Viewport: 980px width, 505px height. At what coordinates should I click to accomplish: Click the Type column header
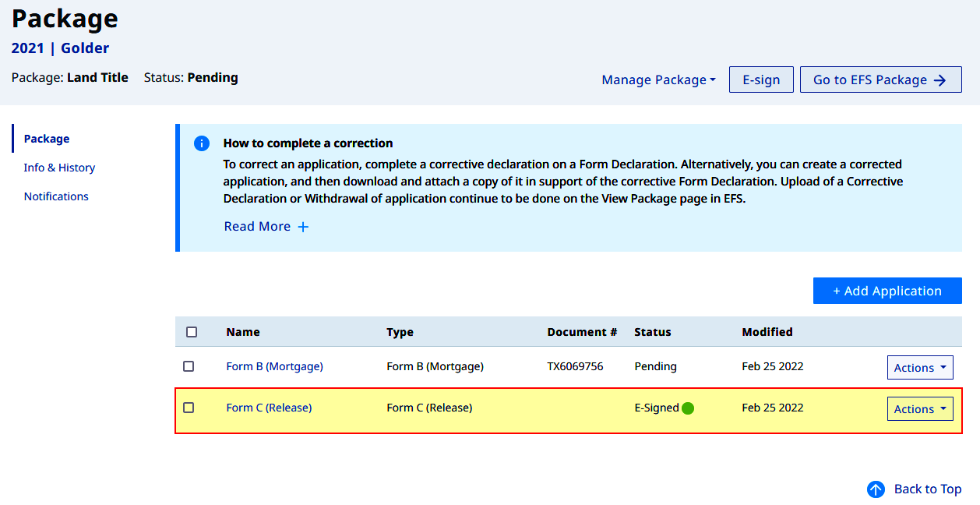coord(400,332)
